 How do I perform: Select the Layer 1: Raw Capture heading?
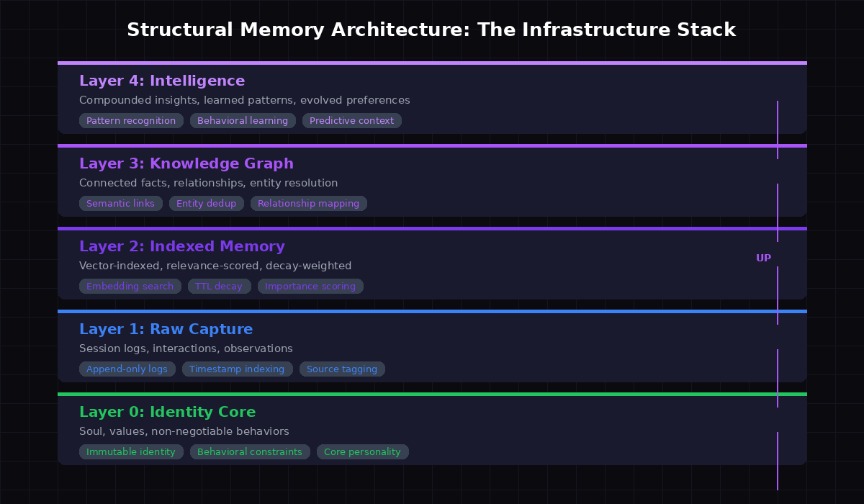point(166,329)
